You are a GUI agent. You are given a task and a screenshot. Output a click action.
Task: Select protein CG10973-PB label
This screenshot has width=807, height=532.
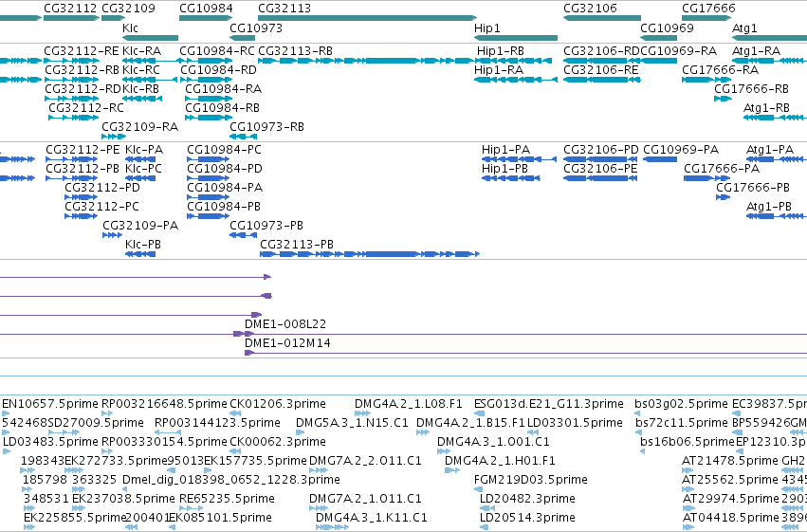[x=266, y=226]
